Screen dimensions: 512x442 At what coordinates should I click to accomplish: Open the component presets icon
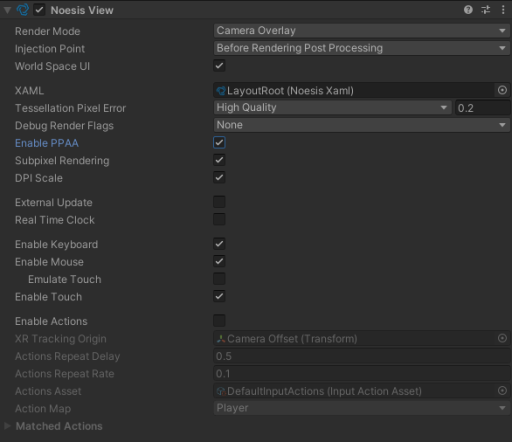tap(486, 10)
